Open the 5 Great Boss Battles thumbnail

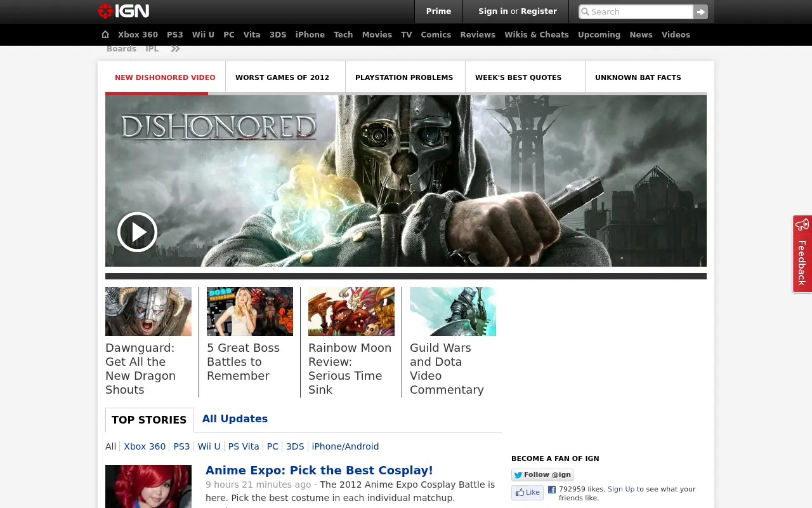tap(250, 311)
